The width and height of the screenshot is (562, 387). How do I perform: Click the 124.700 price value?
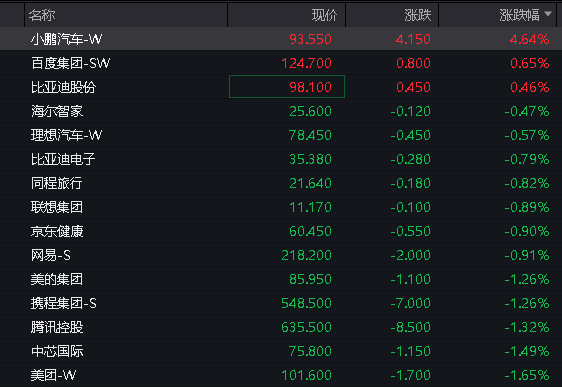click(x=306, y=63)
